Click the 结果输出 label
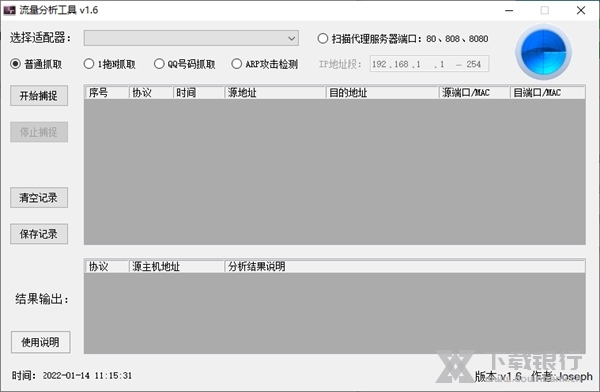Viewport: 600px width, 392px height. point(42,299)
